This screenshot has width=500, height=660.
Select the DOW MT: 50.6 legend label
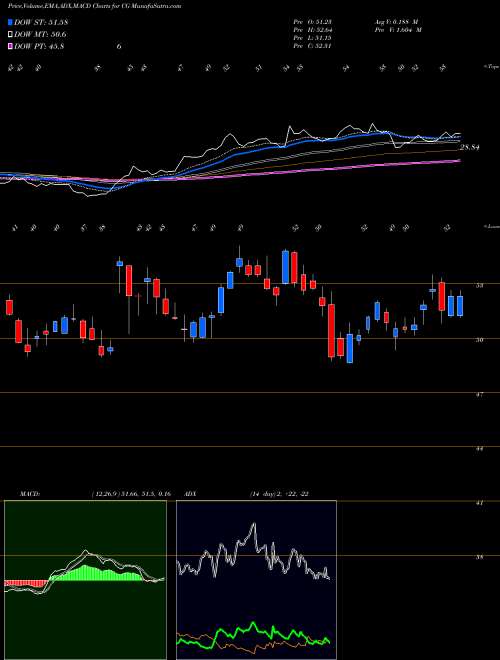(x=40, y=35)
